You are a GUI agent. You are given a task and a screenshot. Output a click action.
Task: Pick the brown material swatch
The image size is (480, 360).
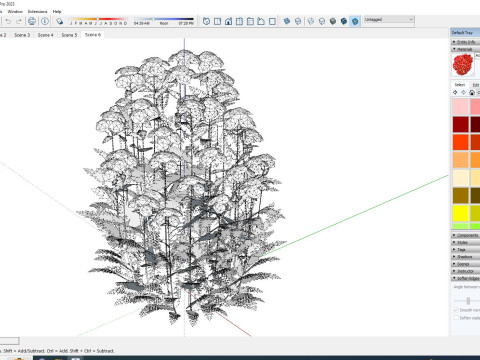[461, 195]
